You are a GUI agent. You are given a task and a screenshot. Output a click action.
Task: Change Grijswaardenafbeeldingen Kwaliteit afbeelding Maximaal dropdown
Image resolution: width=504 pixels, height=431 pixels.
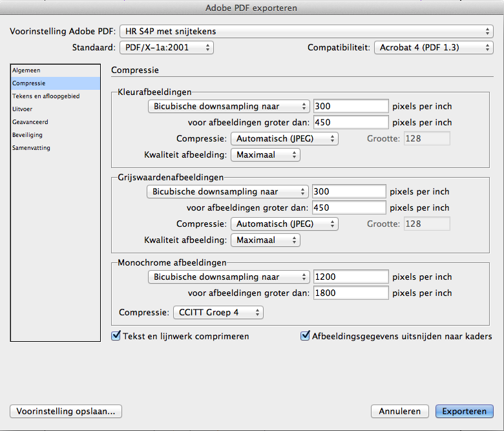266,240
